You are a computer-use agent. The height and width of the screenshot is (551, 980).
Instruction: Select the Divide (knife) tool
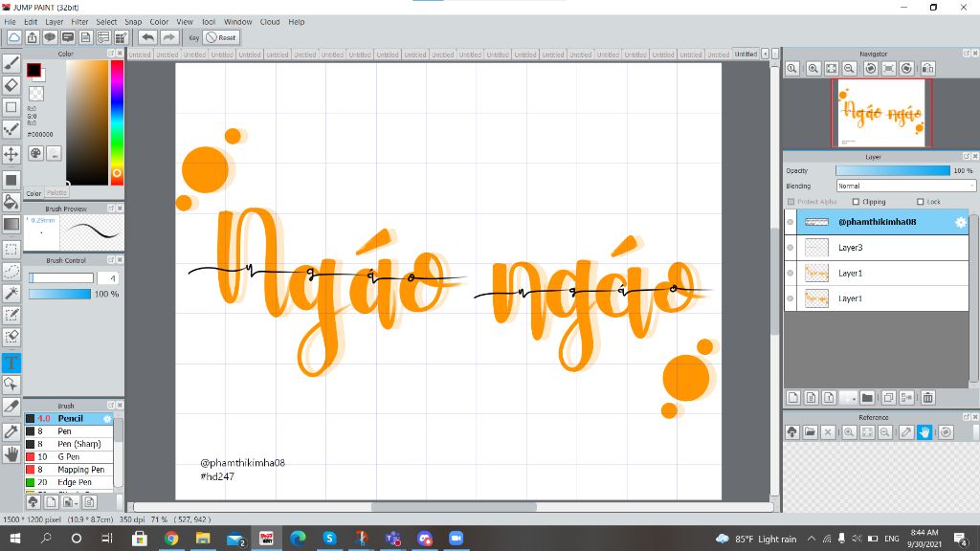pyautogui.click(x=11, y=406)
